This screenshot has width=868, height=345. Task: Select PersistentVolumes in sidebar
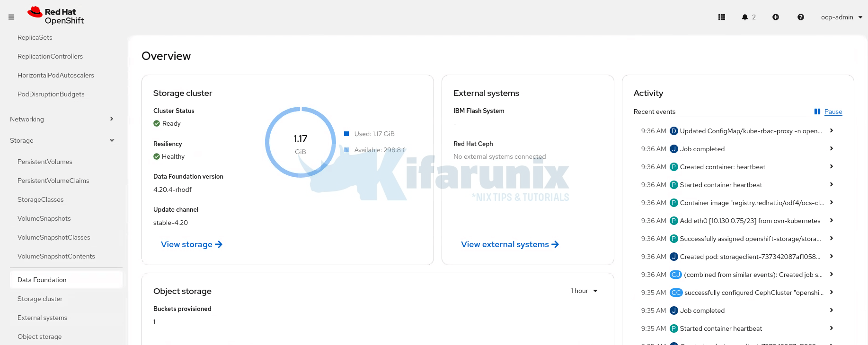point(45,162)
